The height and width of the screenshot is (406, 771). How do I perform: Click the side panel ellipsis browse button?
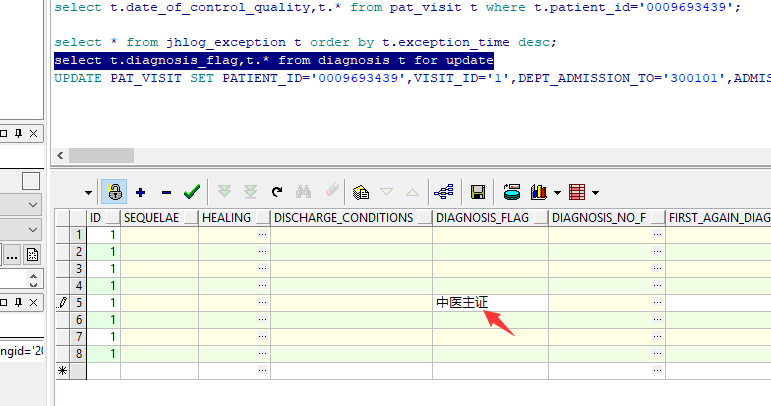[x=12, y=255]
